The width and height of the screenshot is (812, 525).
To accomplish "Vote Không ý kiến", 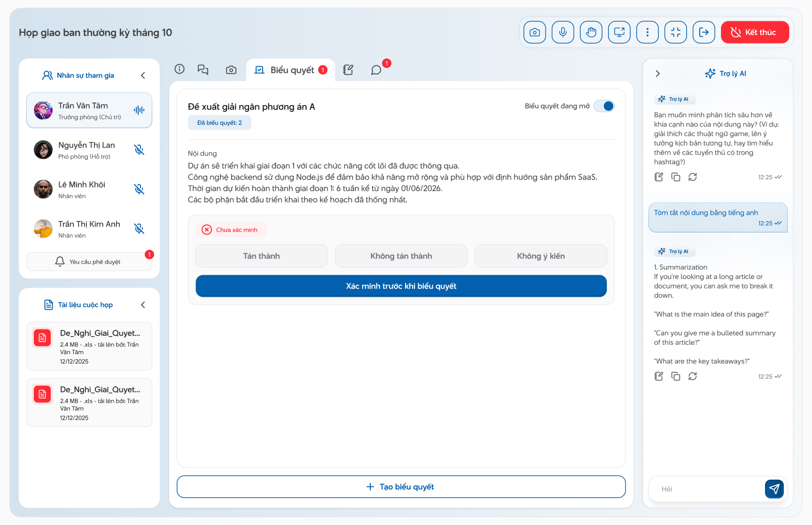I will [x=541, y=256].
